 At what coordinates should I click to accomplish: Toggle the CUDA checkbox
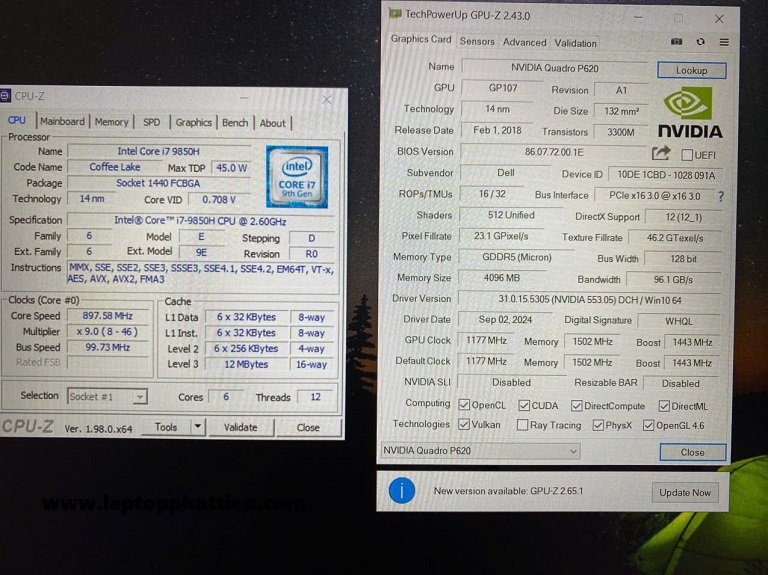[x=524, y=406]
